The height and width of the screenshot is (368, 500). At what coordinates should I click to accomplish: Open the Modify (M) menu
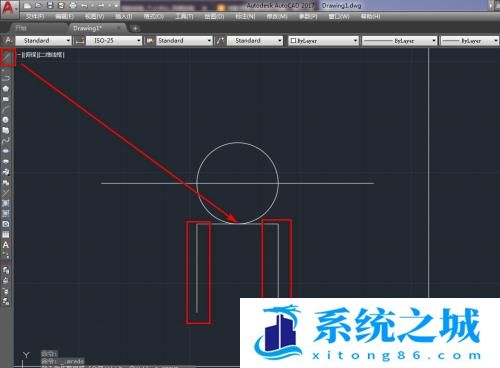277,16
